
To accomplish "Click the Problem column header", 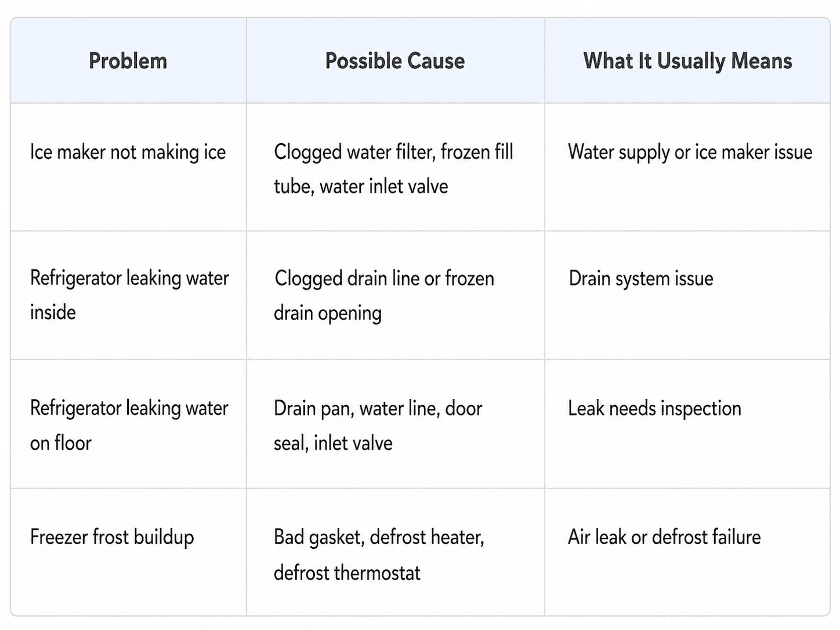I will (x=128, y=61).
